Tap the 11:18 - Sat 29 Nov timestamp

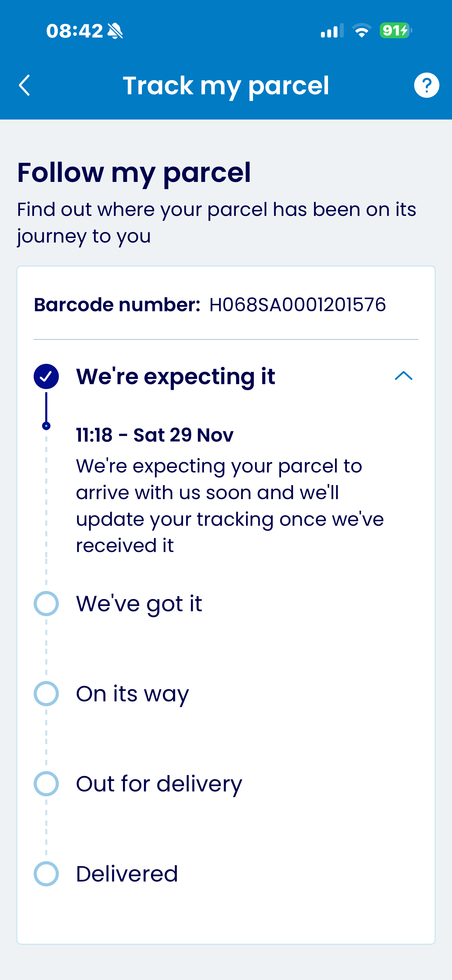point(155,435)
